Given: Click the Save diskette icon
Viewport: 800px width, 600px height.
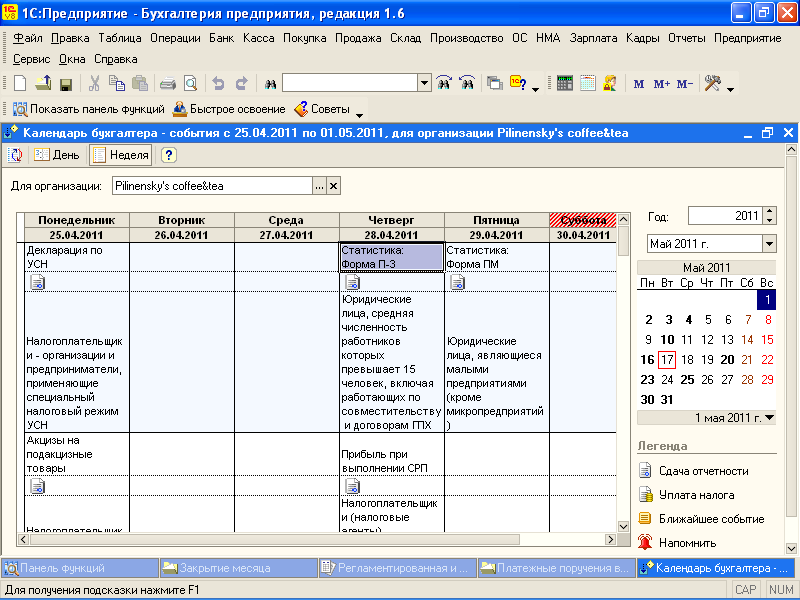Looking at the screenshot, I should pos(66,84).
